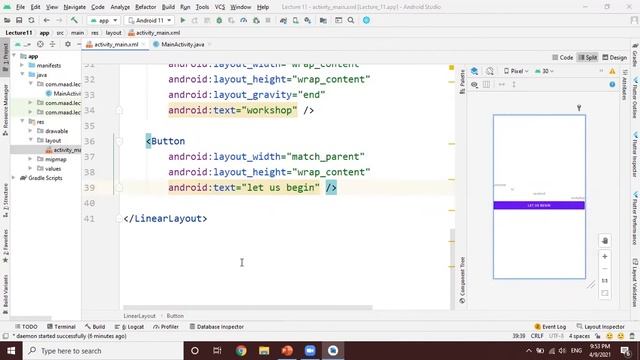Open the Build menu
Image resolution: width=640 pixels, height=360 pixels.
168,7
